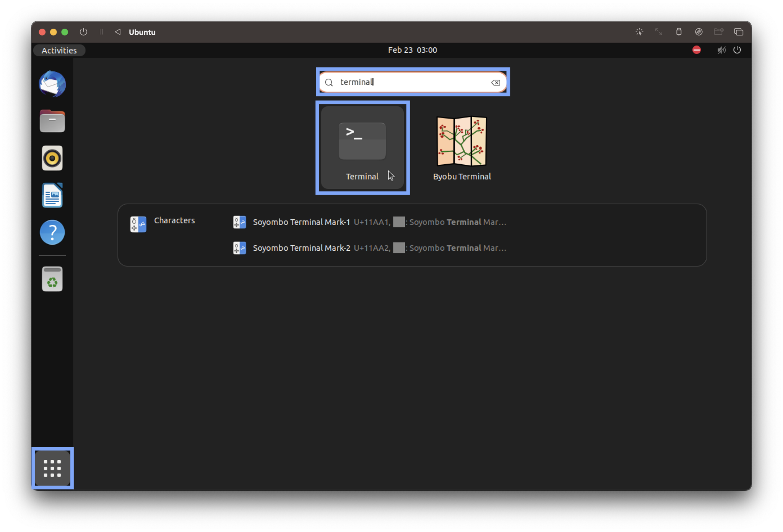
Task: Launch Rhythmbox music player from the dock
Action: [52, 157]
